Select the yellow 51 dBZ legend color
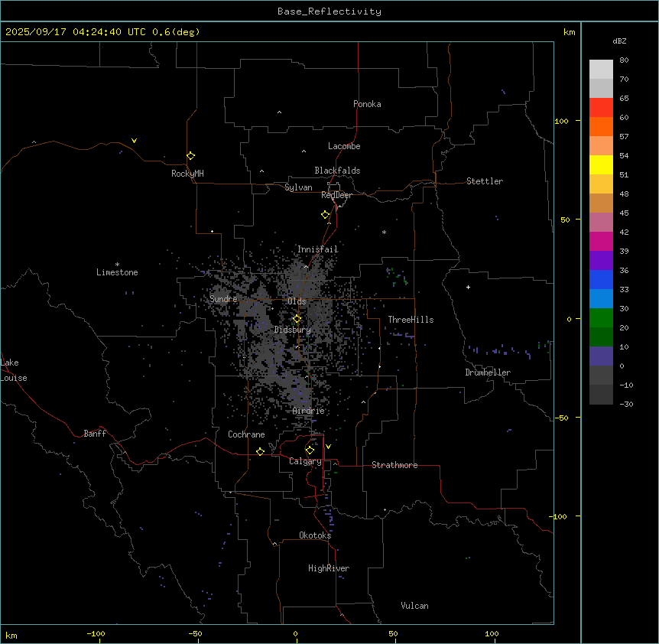Viewport: 659px width, 644px height. pos(601,164)
